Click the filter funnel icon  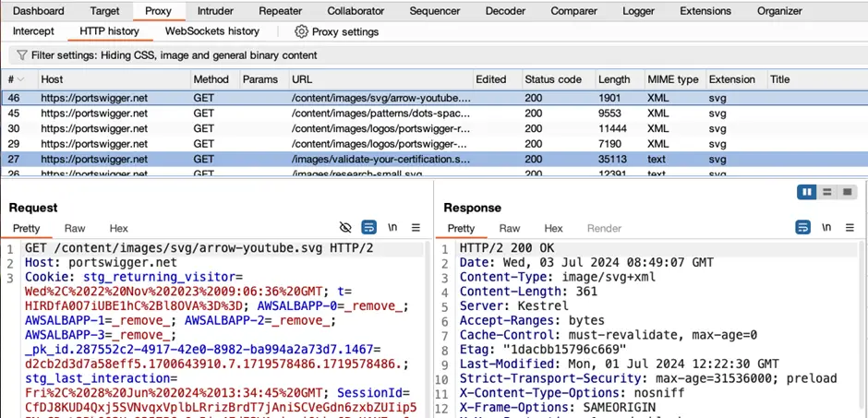click(20, 55)
